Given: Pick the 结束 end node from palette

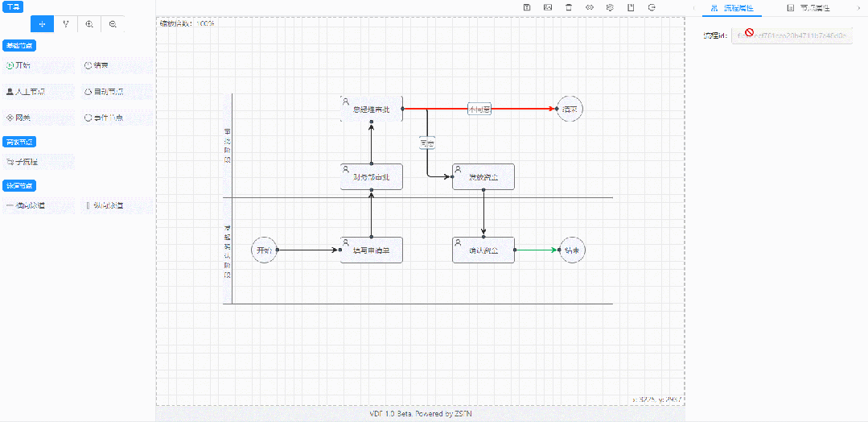Looking at the screenshot, I should coord(117,65).
